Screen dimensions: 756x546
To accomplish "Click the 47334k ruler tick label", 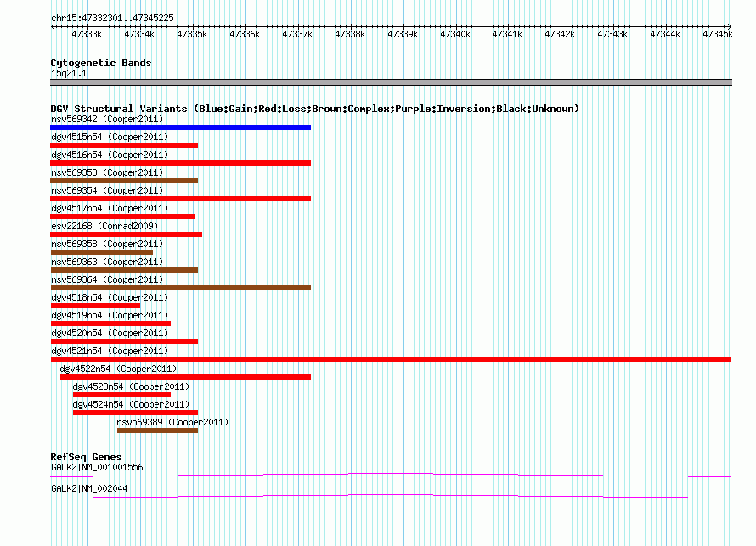I will point(139,34).
